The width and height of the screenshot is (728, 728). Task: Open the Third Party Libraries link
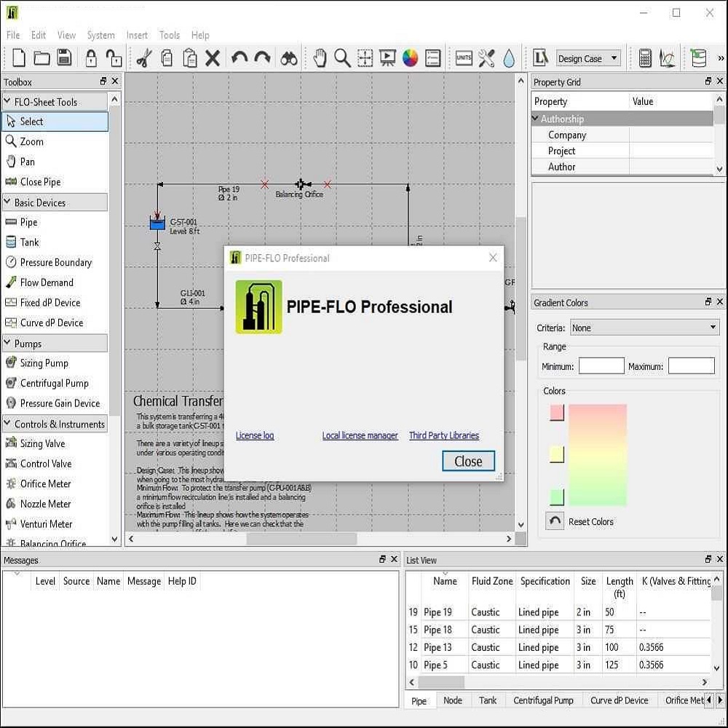pos(444,435)
